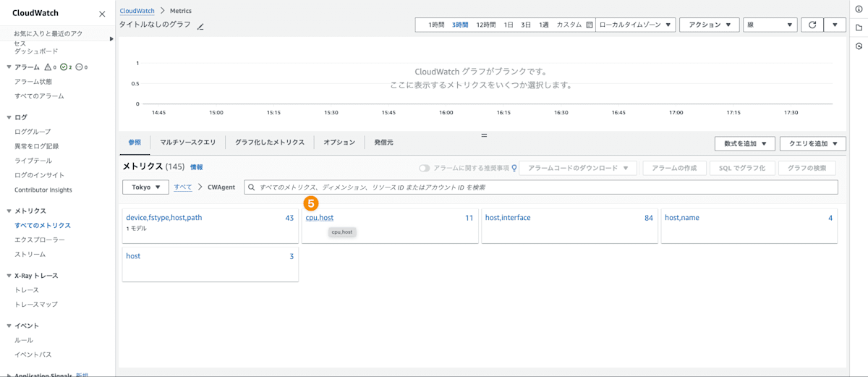Select the 12時間 time range
This screenshot has width=868, height=377.
click(x=486, y=25)
